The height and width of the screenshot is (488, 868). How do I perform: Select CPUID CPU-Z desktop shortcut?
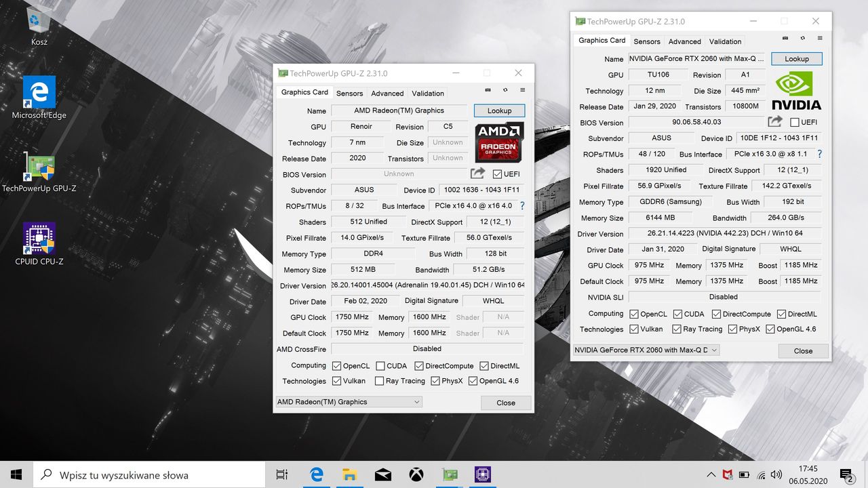pyautogui.click(x=39, y=244)
